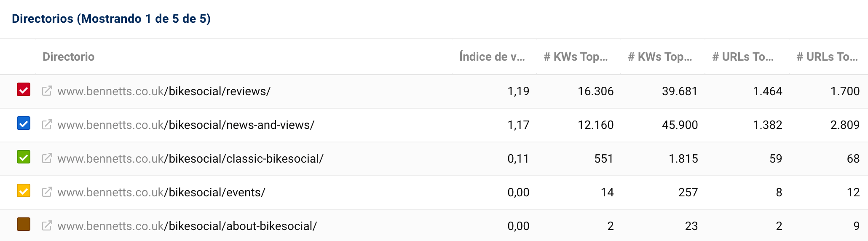Open external link icon for reviews directory
Screen dimensions: 868x241
point(47,91)
